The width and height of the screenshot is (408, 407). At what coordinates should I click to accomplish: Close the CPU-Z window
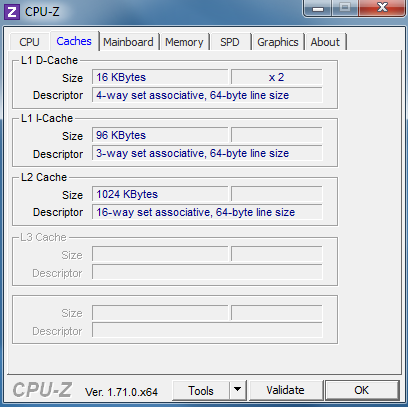[x=382, y=8]
